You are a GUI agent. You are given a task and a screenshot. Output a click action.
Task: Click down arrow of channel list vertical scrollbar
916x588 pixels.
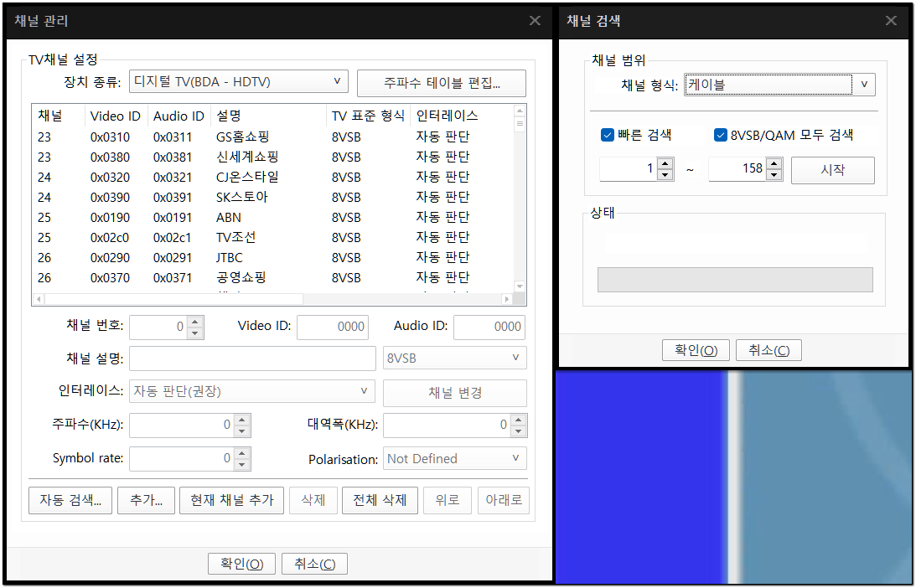click(520, 286)
